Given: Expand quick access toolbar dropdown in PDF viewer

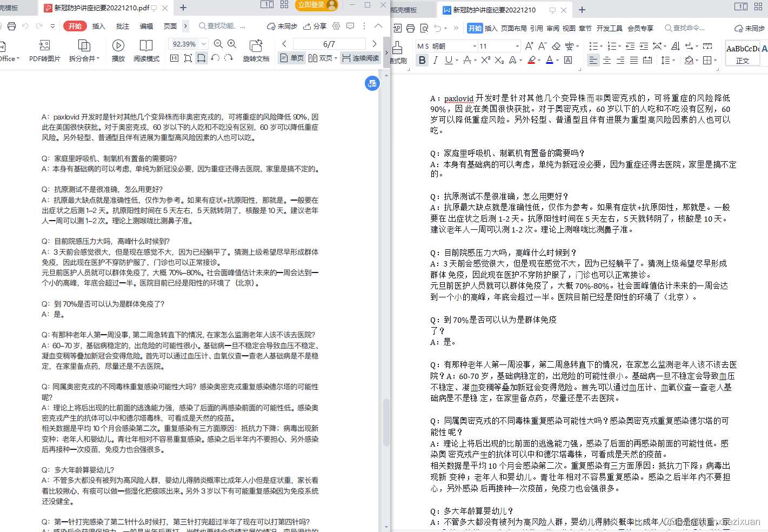Looking at the screenshot, I should point(52,26).
